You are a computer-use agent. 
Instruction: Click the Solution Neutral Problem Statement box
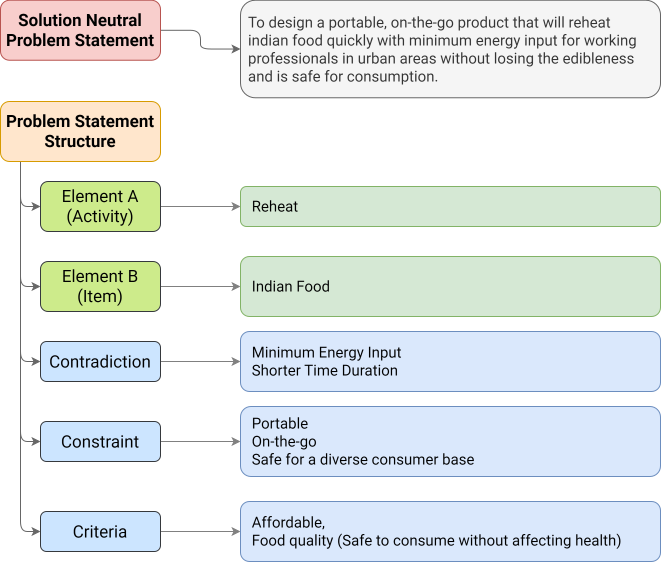pos(80,31)
